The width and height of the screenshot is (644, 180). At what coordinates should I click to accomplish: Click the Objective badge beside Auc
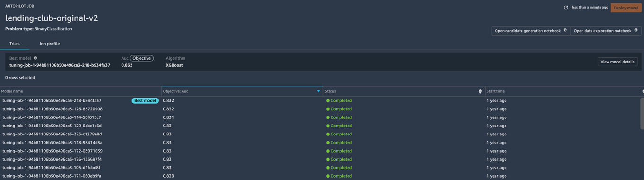[141, 58]
